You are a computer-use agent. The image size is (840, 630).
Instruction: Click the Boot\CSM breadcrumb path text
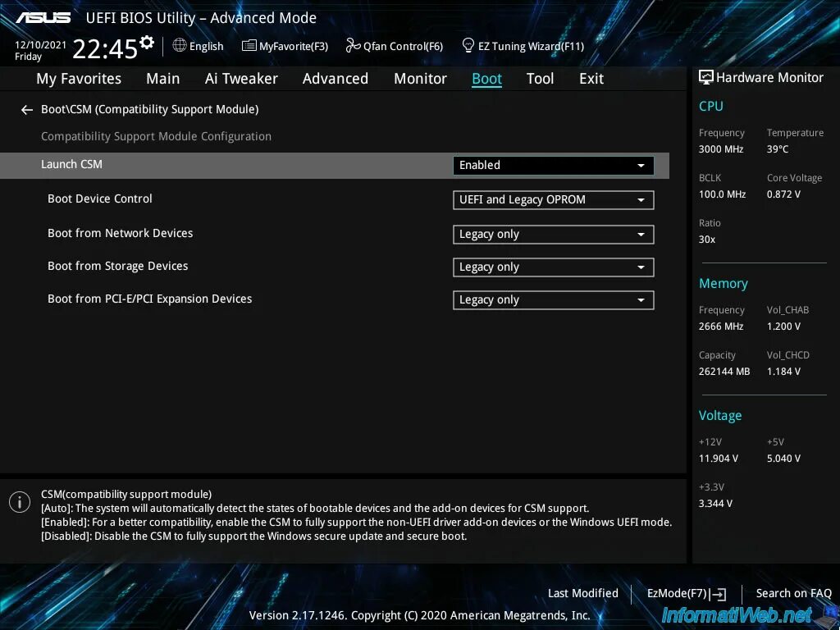[150, 109]
